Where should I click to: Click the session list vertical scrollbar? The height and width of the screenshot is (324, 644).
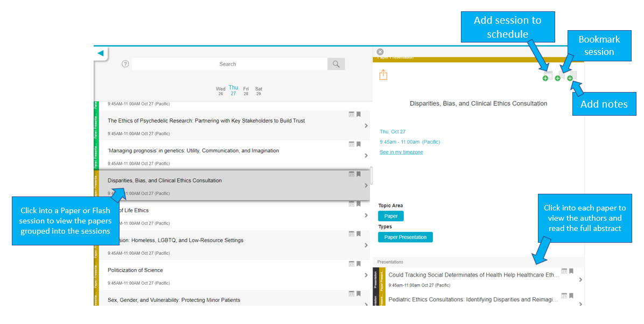pos(372,176)
